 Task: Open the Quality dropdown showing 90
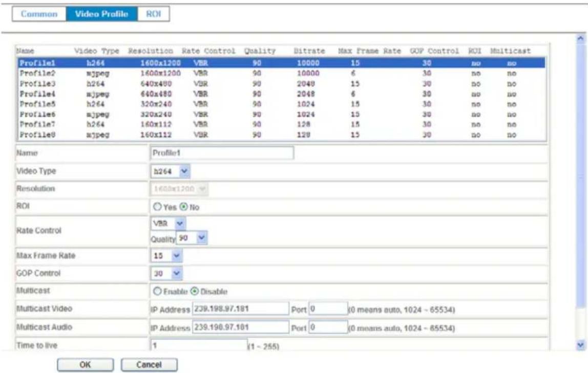192,238
